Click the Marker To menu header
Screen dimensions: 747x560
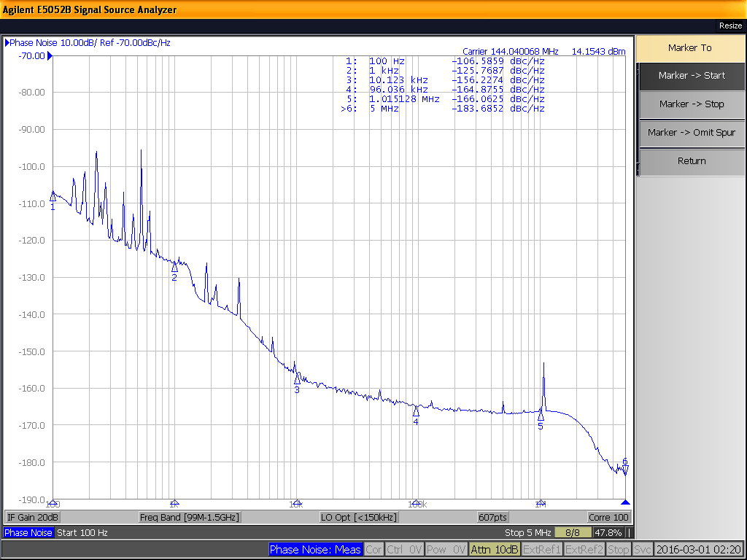(x=690, y=48)
